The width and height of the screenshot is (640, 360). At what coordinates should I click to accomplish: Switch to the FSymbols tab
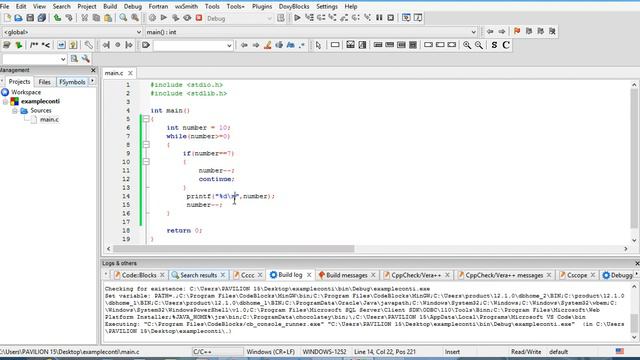pos(72,82)
